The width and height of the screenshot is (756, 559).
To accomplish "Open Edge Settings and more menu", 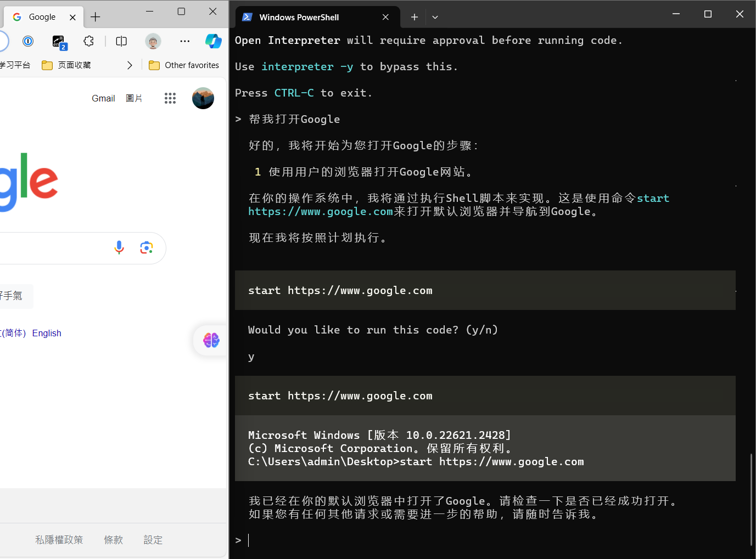I will click(x=184, y=41).
